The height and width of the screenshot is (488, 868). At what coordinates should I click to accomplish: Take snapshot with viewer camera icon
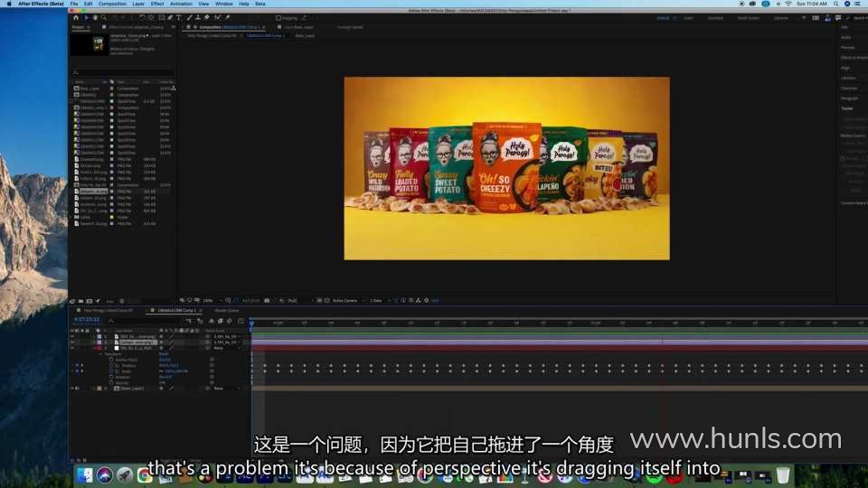tap(267, 300)
